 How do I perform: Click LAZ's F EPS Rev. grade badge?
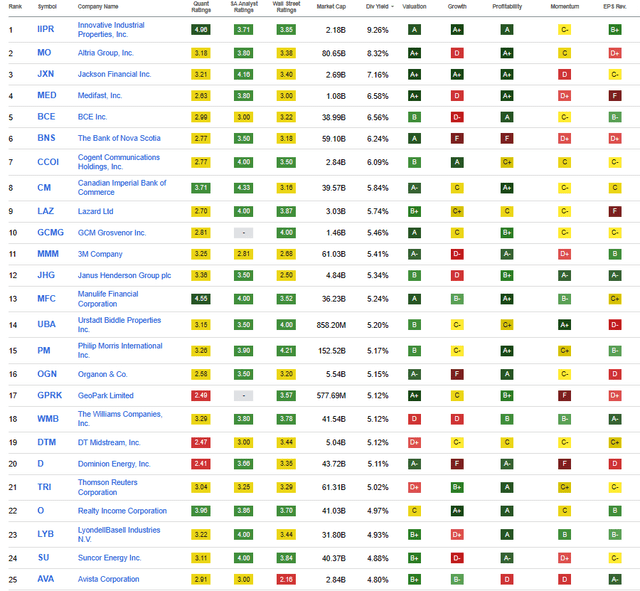click(615, 211)
